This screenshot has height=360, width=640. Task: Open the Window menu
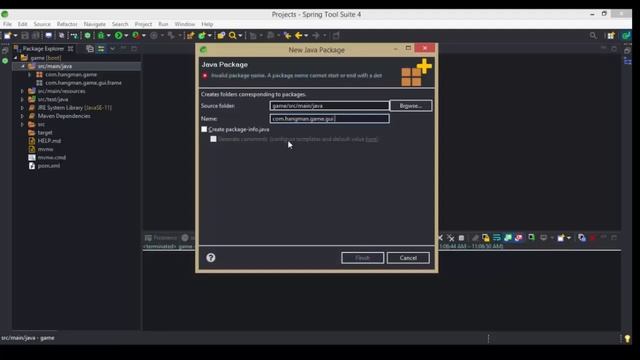point(184,24)
